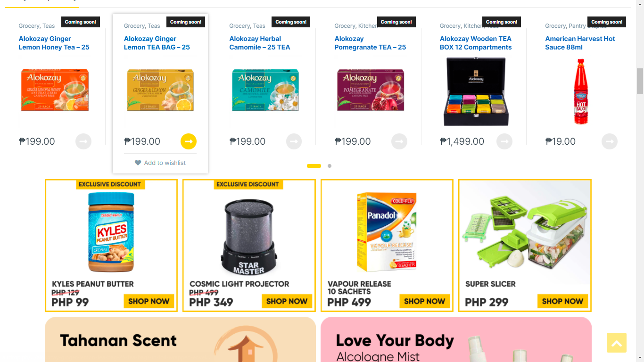Screen dimensions: 644x362
Task: Click arrow button for Alokozay Wooden TEA BOX
Action: click(x=504, y=141)
